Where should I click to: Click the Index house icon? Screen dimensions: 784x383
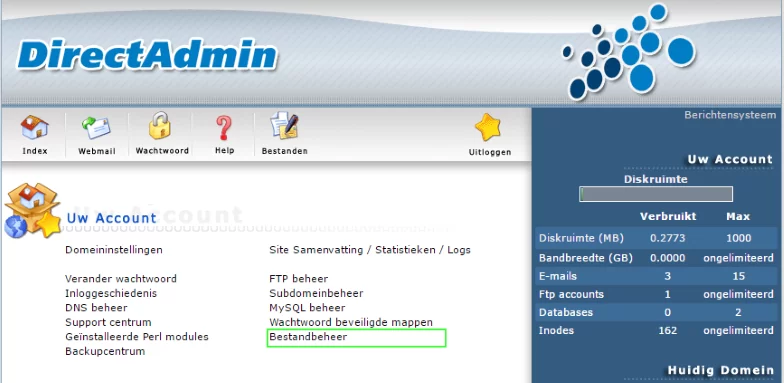pyautogui.click(x=34, y=127)
